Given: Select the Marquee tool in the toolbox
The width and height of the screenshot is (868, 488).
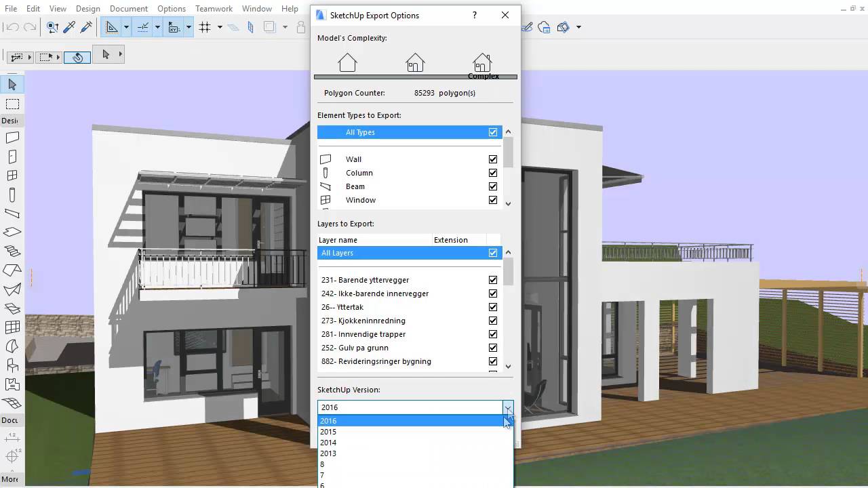Looking at the screenshot, I should [12, 104].
